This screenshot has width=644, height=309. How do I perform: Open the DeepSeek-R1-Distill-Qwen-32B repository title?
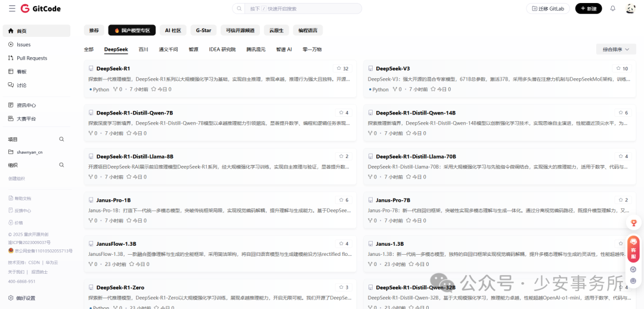point(416,287)
